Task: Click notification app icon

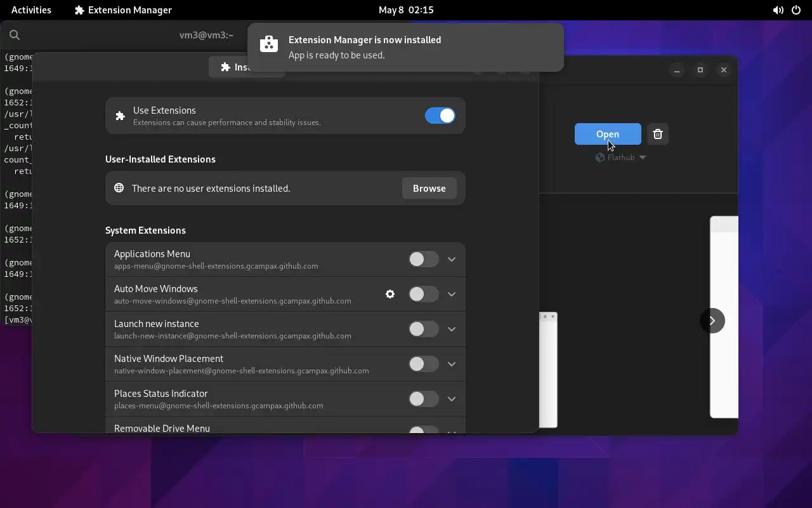Action: pos(269,44)
